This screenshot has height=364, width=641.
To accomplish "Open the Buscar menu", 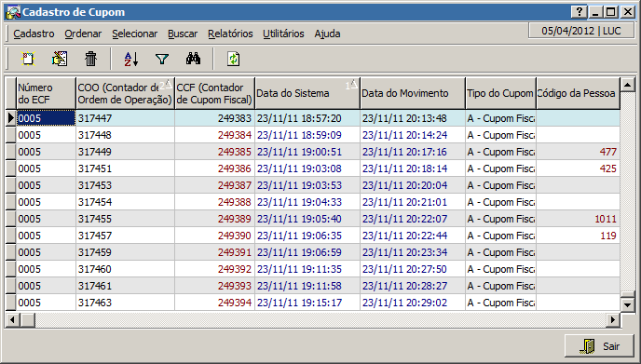I will (183, 34).
